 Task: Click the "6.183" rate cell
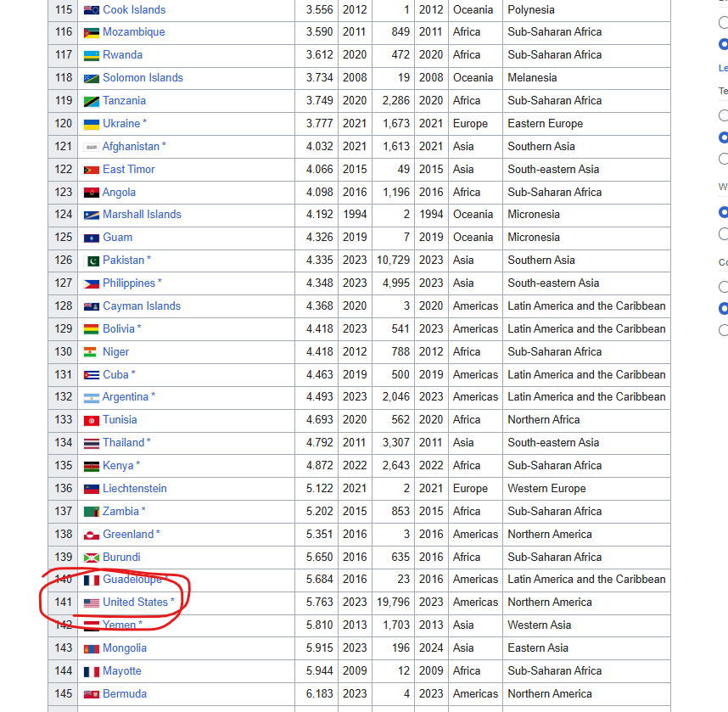tap(316, 694)
